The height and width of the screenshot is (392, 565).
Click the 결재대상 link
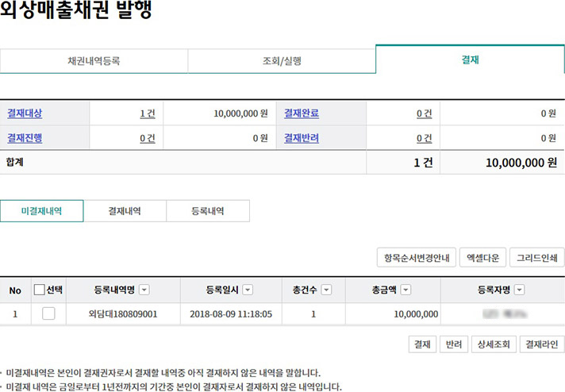click(x=25, y=113)
